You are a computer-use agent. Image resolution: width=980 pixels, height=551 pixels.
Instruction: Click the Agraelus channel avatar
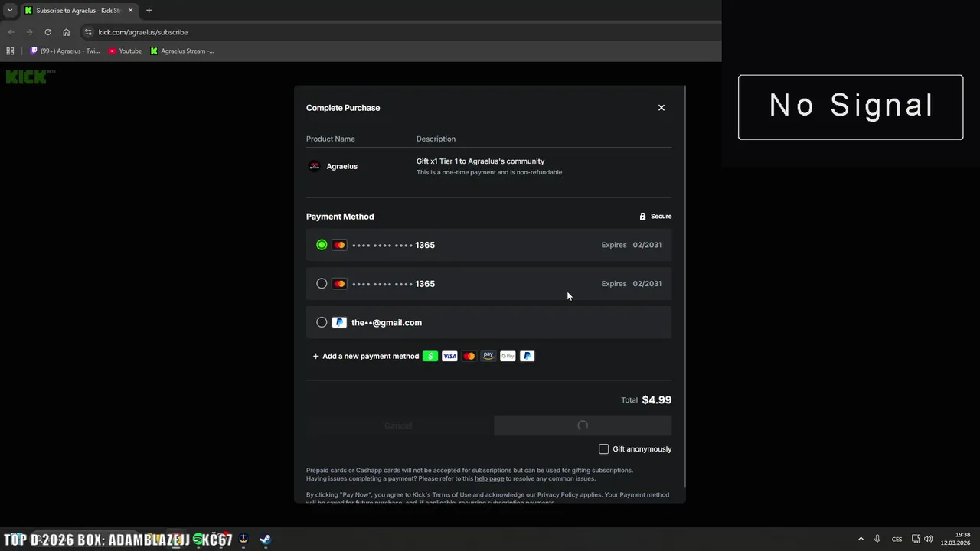[314, 166]
